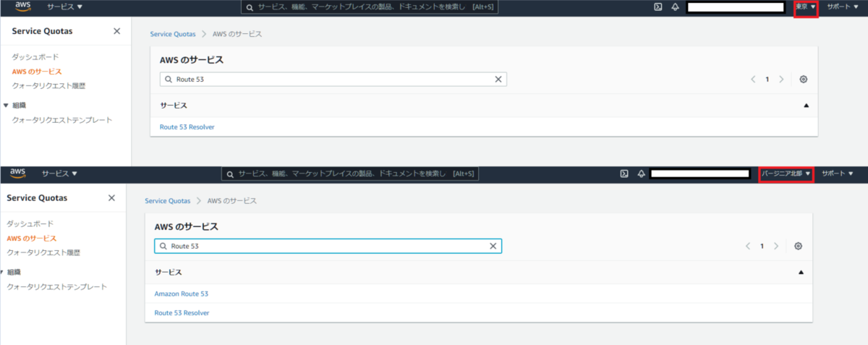Go to previous page arrow in top console
The height and width of the screenshot is (345, 868).
(753, 80)
